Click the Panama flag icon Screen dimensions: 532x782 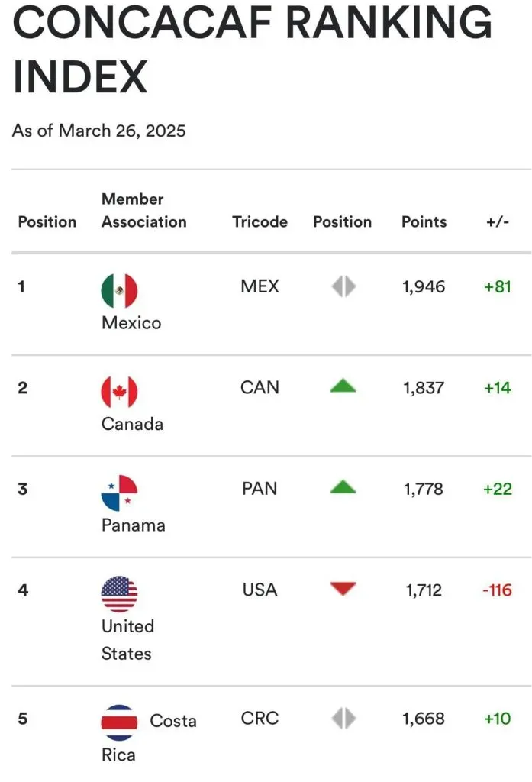pyautogui.click(x=119, y=493)
